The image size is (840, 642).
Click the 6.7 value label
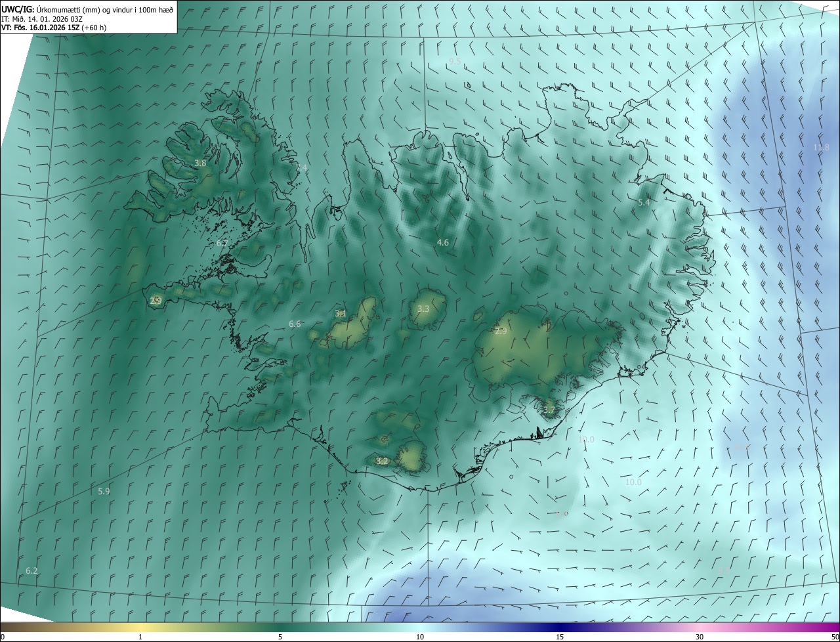click(222, 243)
